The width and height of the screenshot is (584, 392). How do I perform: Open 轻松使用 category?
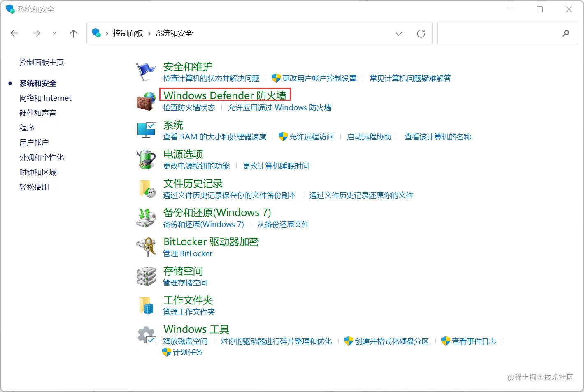click(x=34, y=187)
